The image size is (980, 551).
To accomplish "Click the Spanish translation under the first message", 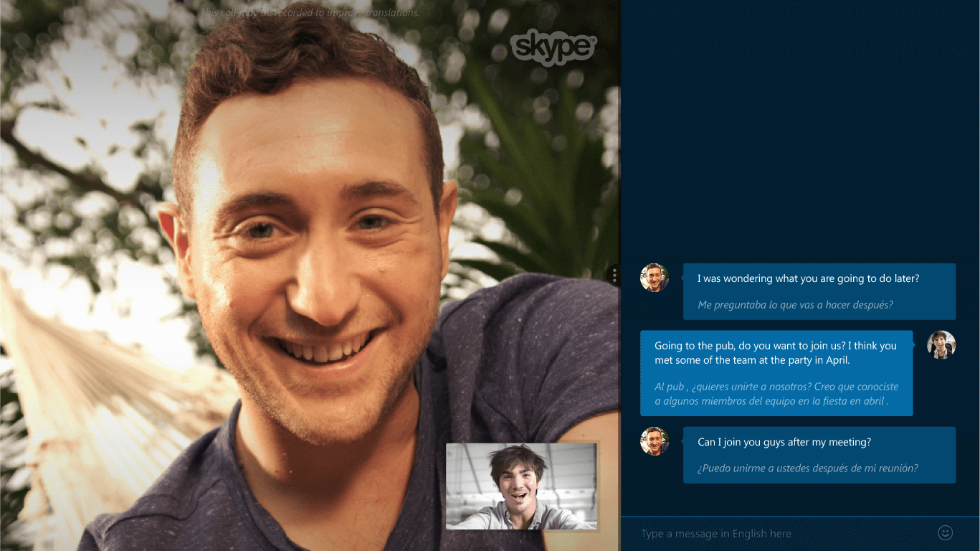I will coord(796,304).
